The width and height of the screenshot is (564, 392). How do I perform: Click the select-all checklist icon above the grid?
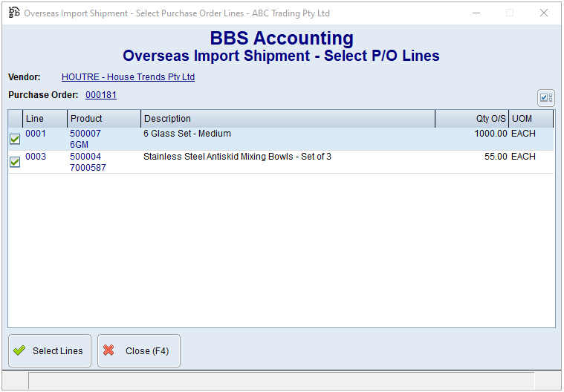point(545,98)
